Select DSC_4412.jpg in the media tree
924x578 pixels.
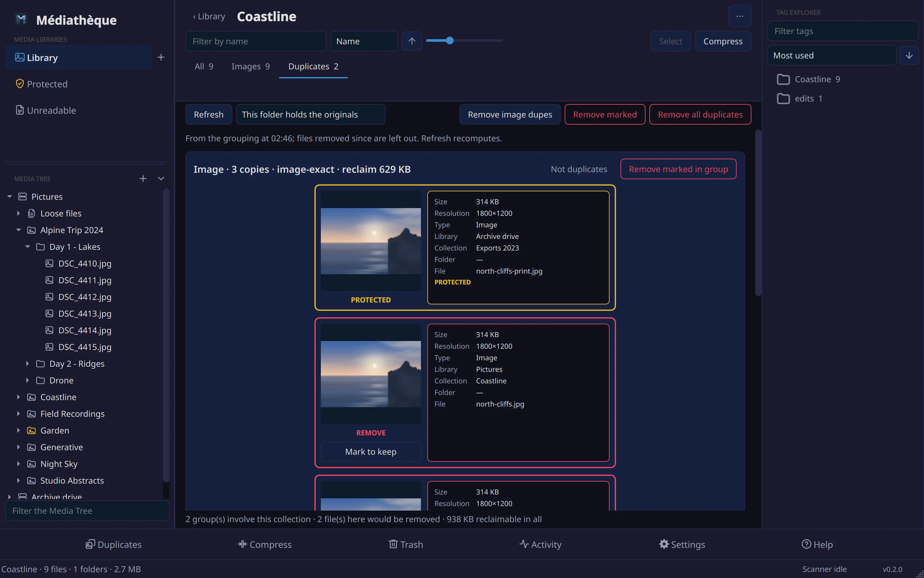click(x=85, y=297)
